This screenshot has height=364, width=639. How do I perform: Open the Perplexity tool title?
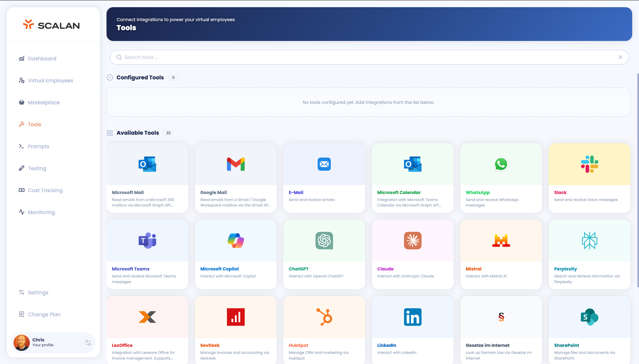click(565, 269)
